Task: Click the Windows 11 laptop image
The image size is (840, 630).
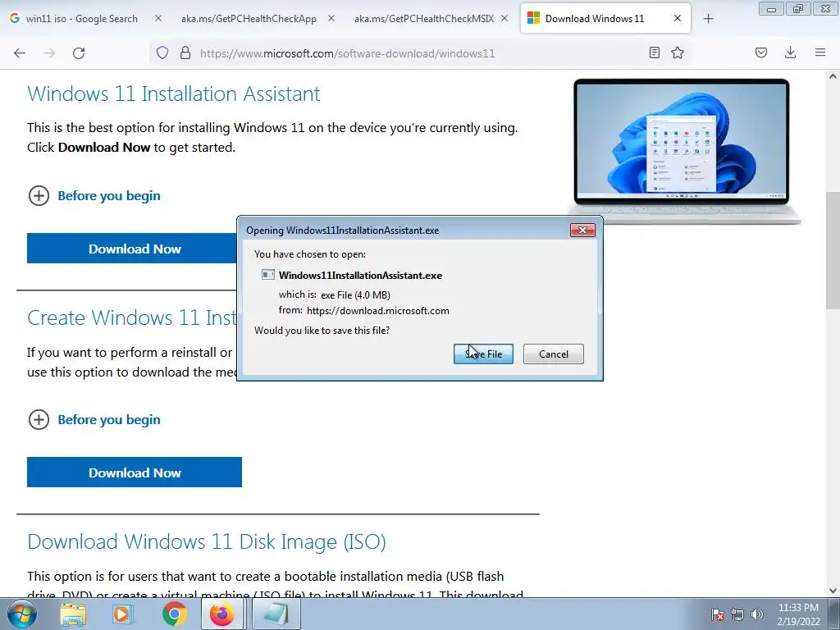Action: tap(684, 151)
